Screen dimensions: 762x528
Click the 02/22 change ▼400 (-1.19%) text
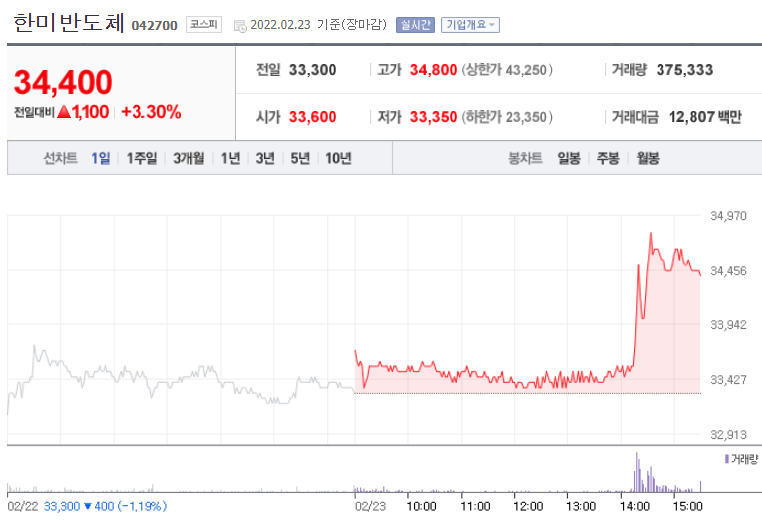point(125,507)
